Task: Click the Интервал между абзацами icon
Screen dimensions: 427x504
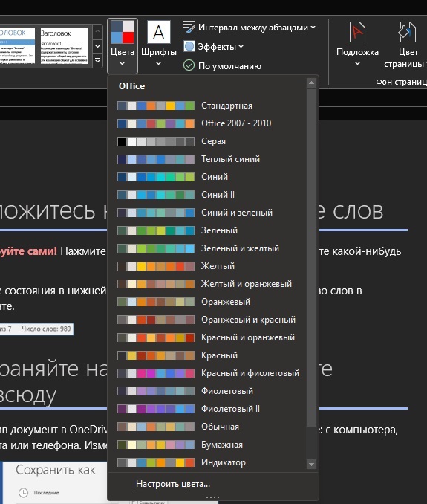Action: [189, 27]
